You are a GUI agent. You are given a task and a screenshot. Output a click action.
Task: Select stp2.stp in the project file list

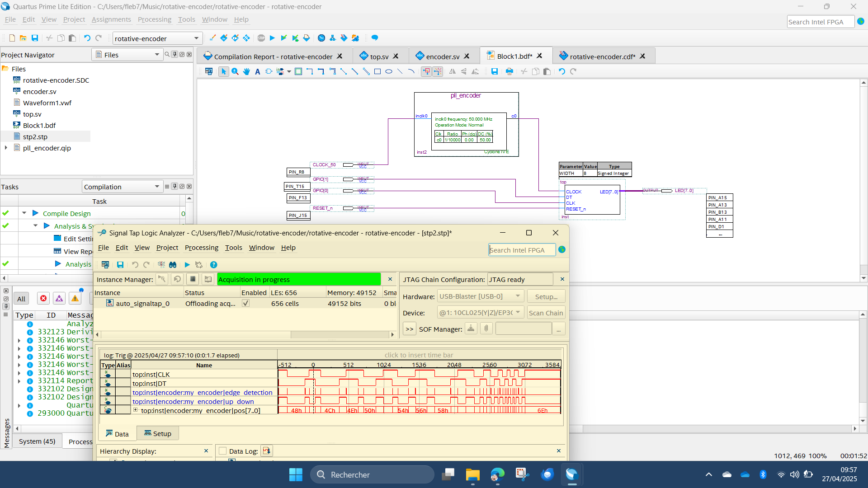pos(35,136)
